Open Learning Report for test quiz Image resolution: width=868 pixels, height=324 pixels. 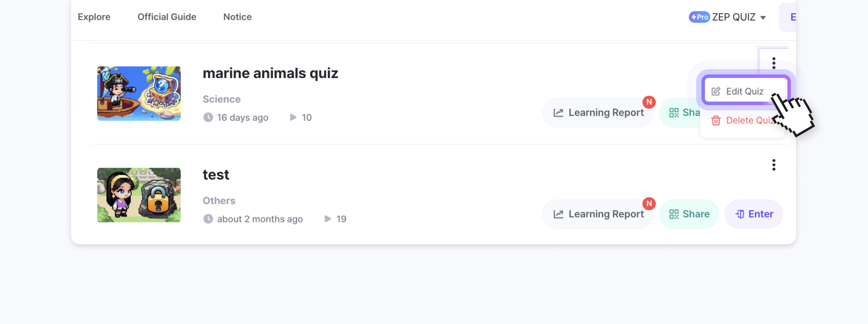tap(598, 214)
